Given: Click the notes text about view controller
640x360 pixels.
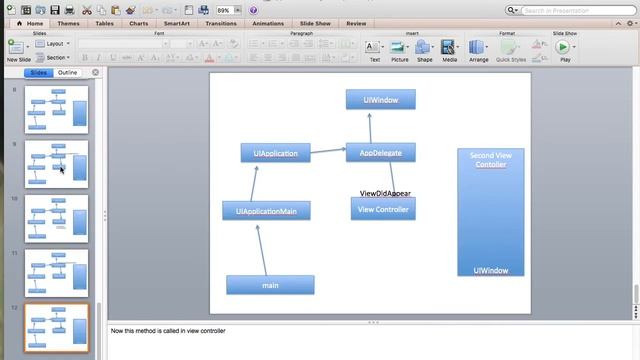Looking at the screenshot, I should click(x=168, y=331).
